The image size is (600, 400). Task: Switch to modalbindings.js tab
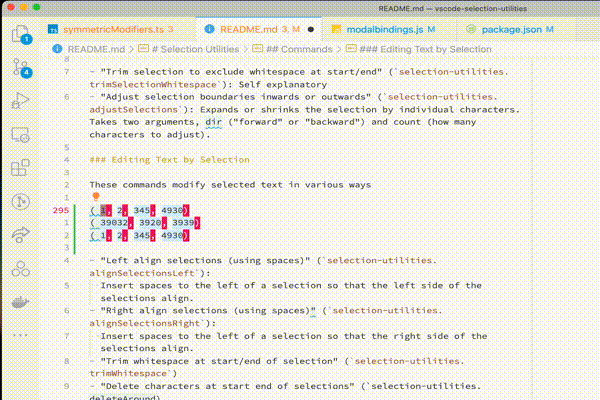click(x=390, y=29)
